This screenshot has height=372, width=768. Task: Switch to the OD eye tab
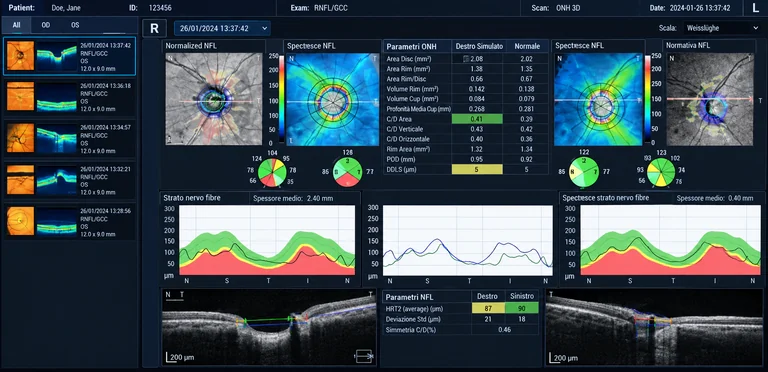tap(46, 25)
